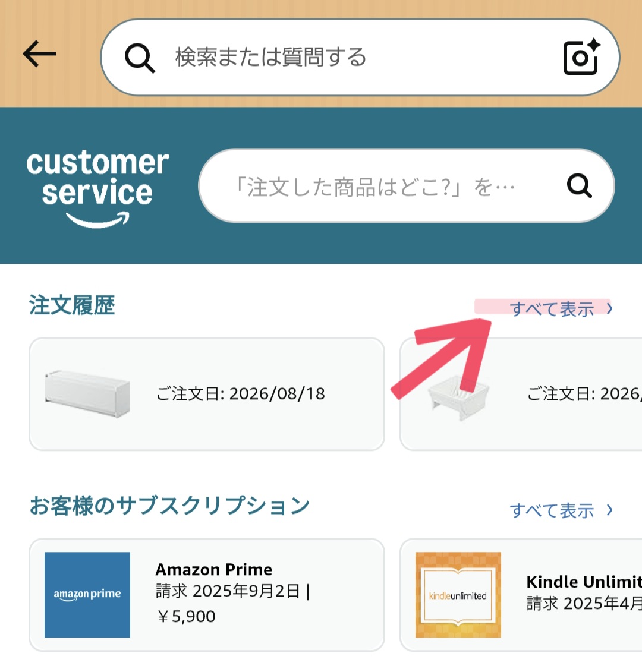Image resolution: width=642 pixels, height=672 pixels.
Task: Click the magnifier icon in top search bar
Action: pyautogui.click(x=140, y=58)
